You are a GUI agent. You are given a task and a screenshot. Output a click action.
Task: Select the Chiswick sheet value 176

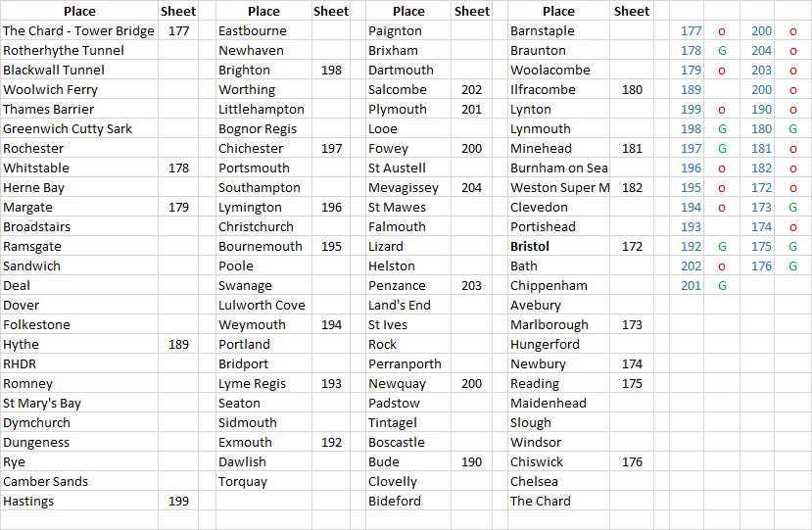tap(631, 462)
